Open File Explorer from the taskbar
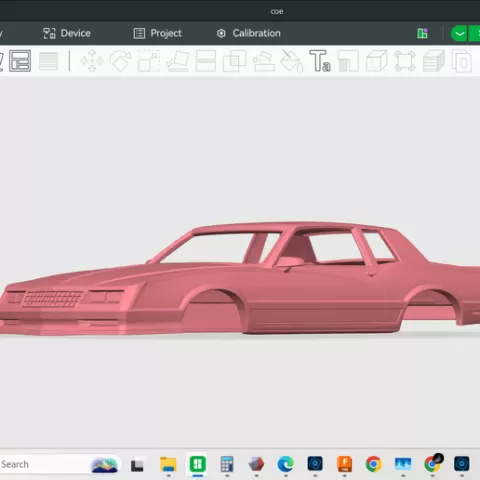 pyautogui.click(x=168, y=464)
